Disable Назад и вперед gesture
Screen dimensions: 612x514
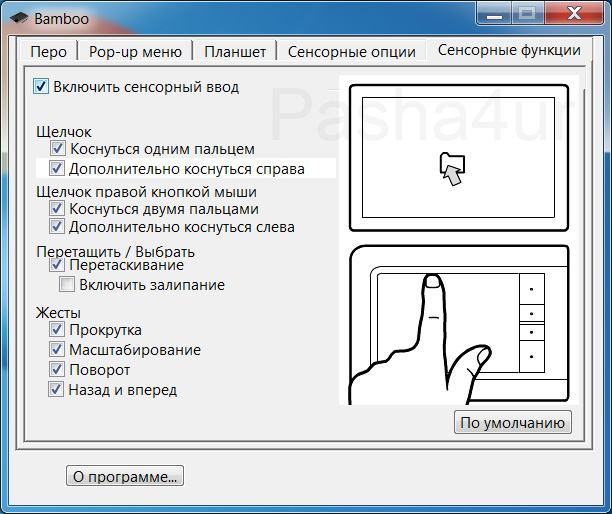(x=56, y=389)
